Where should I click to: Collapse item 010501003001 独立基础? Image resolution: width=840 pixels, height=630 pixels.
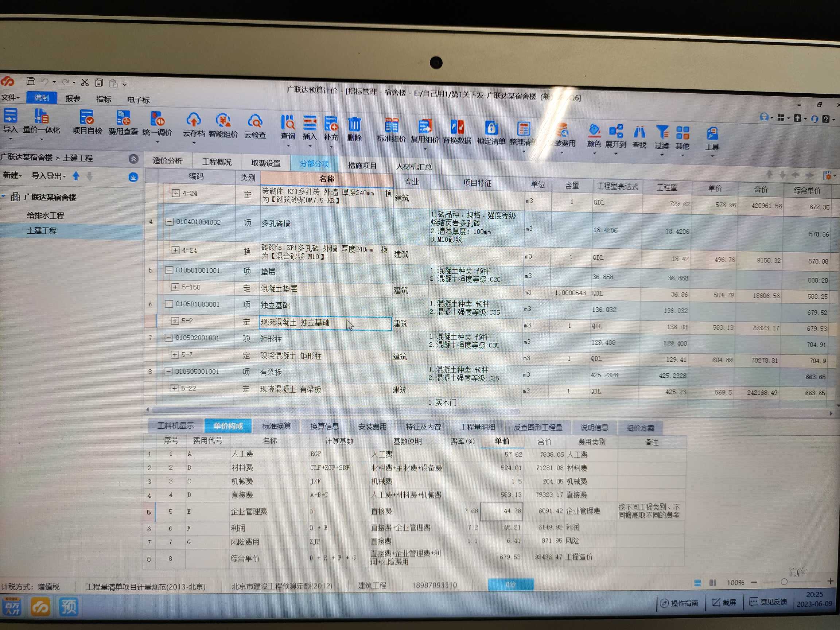pos(169,304)
